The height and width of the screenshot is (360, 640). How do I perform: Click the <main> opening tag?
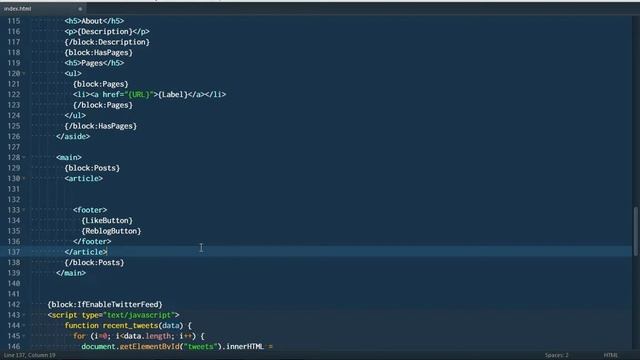click(x=69, y=158)
